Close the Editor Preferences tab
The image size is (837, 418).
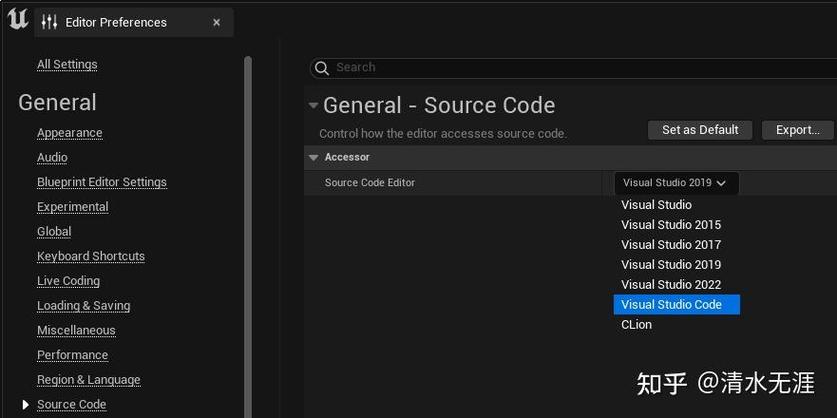click(x=216, y=22)
